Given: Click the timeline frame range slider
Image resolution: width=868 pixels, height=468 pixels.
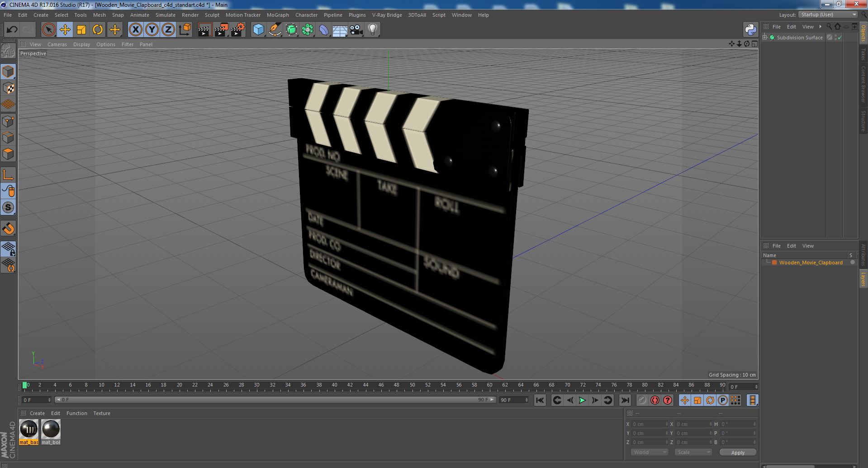Looking at the screenshot, I should coord(275,400).
